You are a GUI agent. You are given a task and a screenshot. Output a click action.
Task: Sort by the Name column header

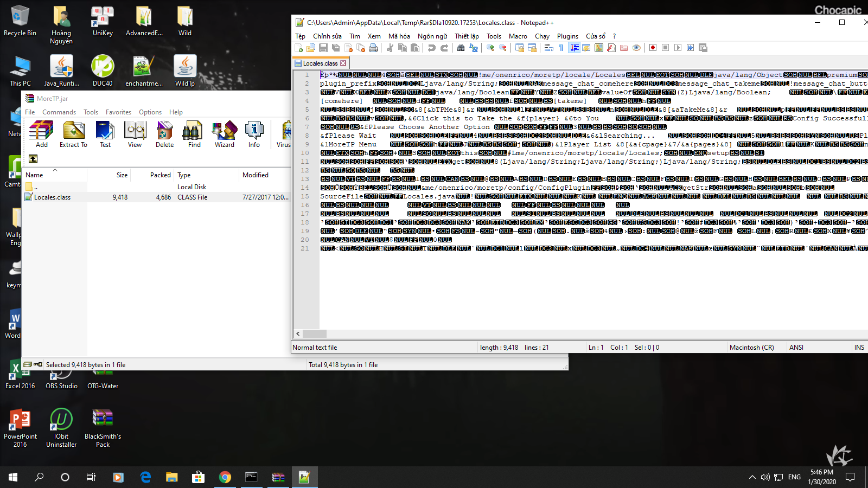[x=34, y=175]
